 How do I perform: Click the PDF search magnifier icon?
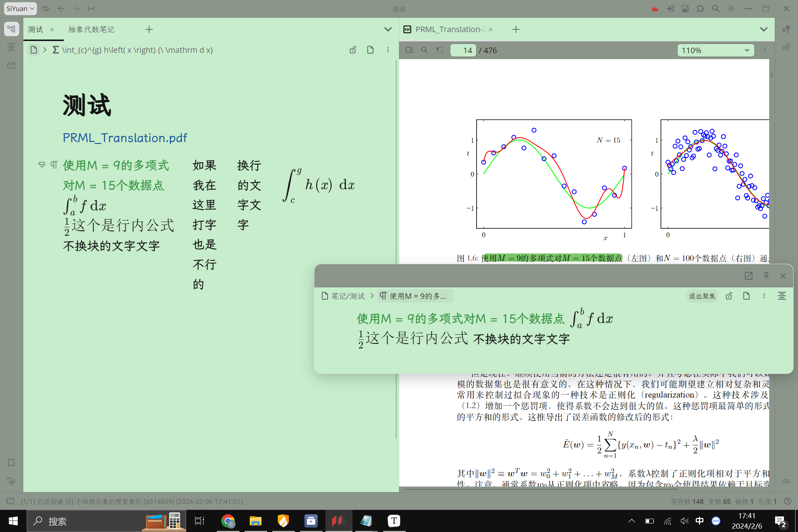click(x=424, y=50)
